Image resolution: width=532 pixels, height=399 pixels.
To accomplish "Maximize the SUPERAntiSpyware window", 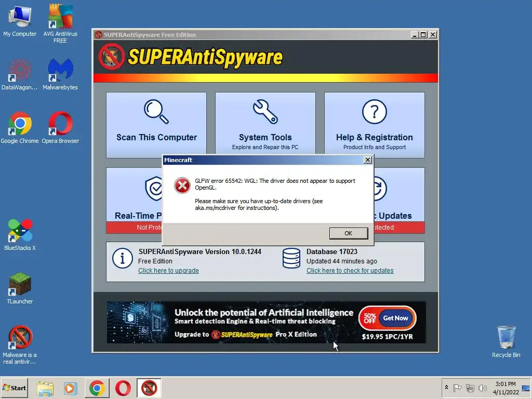I will pyautogui.click(x=423, y=35).
